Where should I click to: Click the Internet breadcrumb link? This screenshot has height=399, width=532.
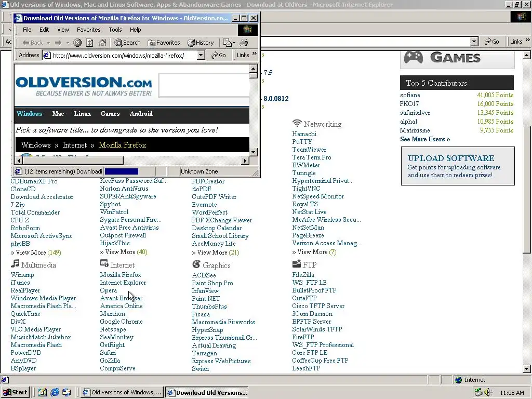click(75, 145)
